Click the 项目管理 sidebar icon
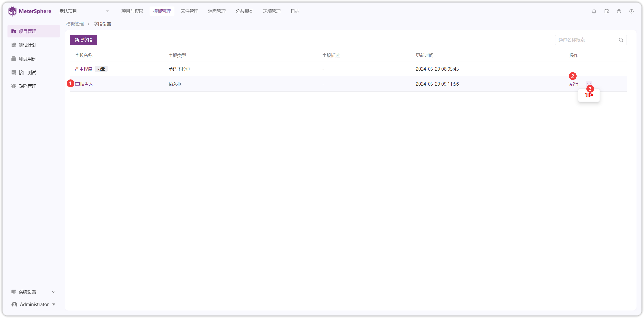Screen dimensions: 644x318 tap(14, 31)
